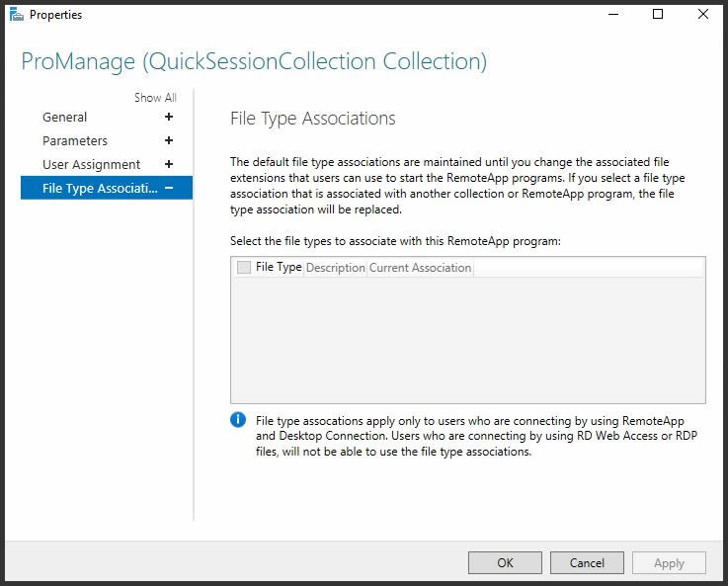Sort by File Type column header
728x586 pixels.
point(279,267)
